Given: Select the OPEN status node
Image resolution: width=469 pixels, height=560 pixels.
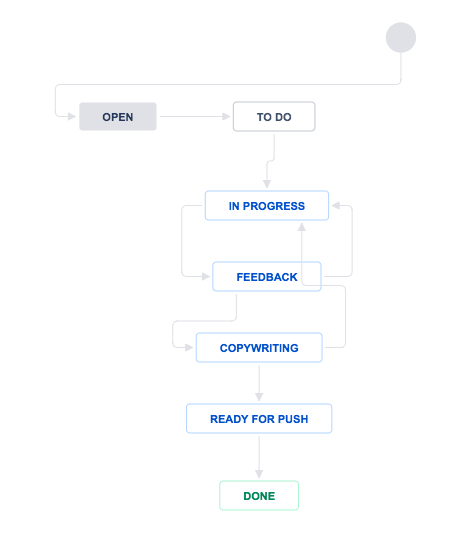Looking at the screenshot, I should tap(118, 117).
